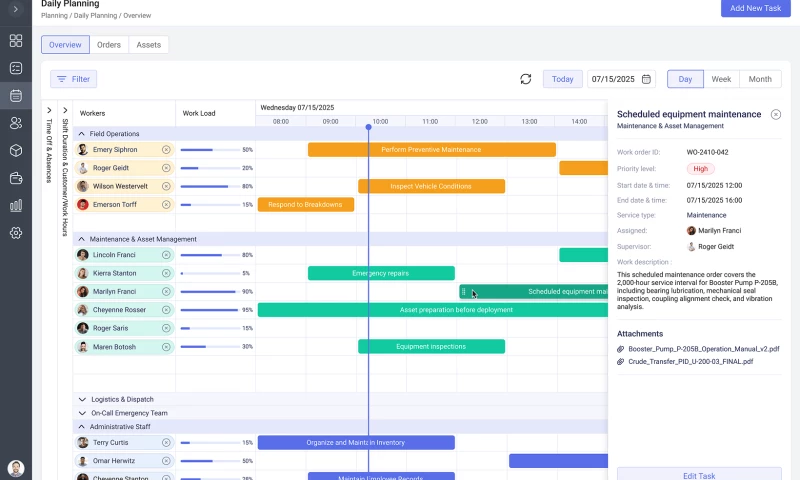Open the calendar date picker icon
The width and height of the screenshot is (800, 480).
pyautogui.click(x=646, y=79)
